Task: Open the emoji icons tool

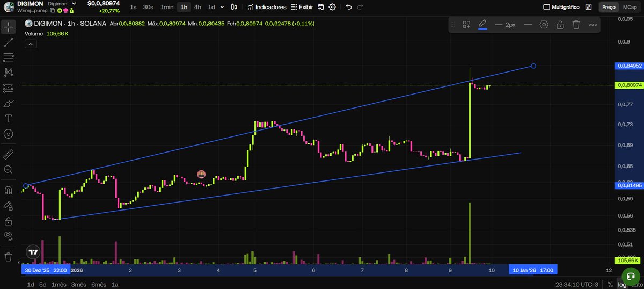Action: (8, 133)
